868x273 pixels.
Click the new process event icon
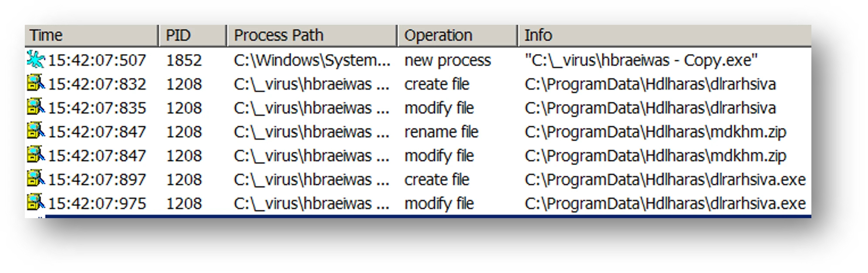pyautogui.click(x=36, y=59)
